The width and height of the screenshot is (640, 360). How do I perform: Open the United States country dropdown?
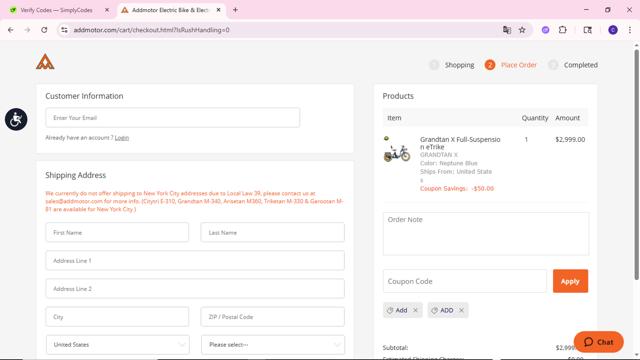pos(118,344)
